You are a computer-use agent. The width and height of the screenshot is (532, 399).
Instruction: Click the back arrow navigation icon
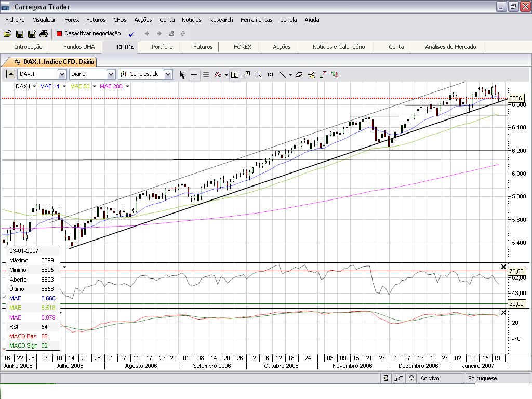[147, 34]
